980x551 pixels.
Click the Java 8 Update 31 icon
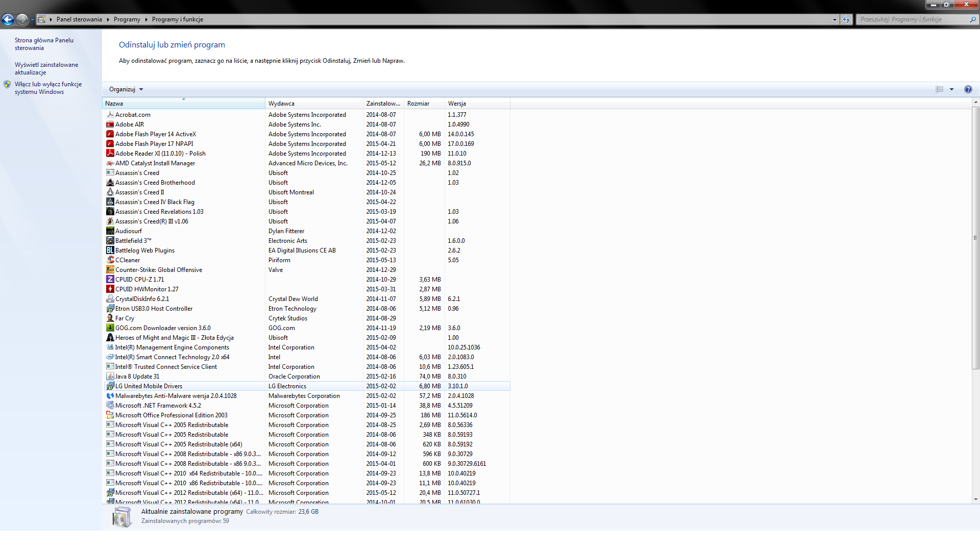click(110, 377)
